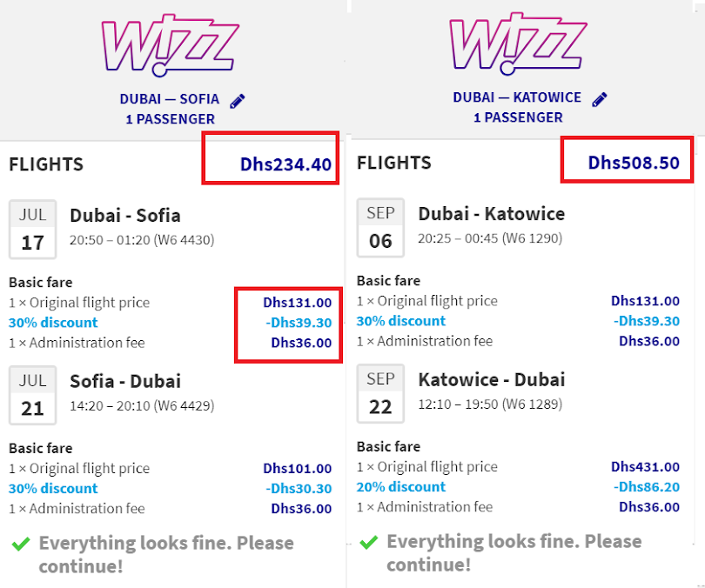Image resolution: width=705 pixels, height=588 pixels.
Task: Select the Sofia - Dubai flight heading
Action: coord(125,381)
